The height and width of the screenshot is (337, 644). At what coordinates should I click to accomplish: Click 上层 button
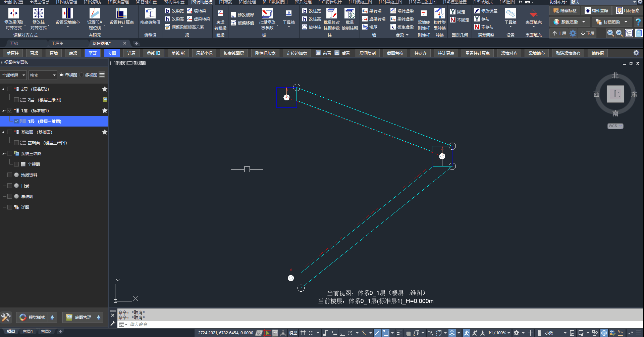click(x=559, y=33)
